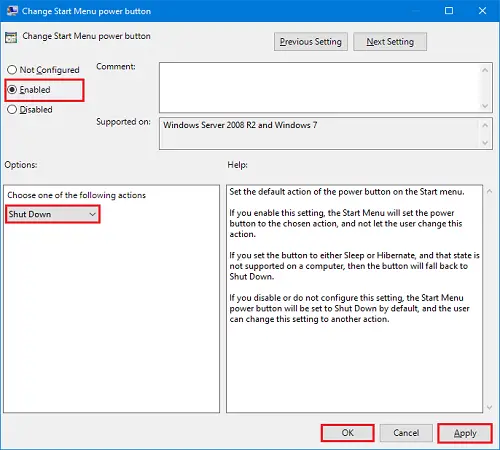The height and width of the screenshot is (450, 500).
Task: Click the Help pane scroll up arrow
Action: point(489,191)
